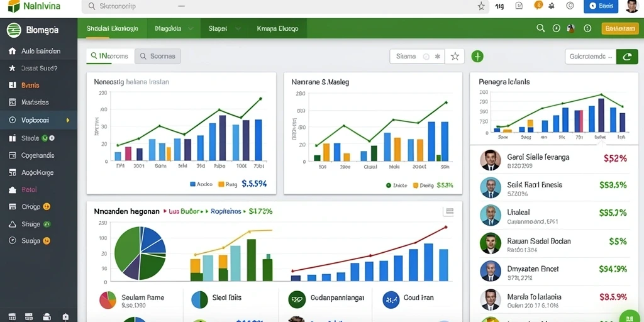Select the Shdulai Ekanloyjo tab
Image resolution: width=644 pixels, height=322 pixels.
(x=112, y=29)
